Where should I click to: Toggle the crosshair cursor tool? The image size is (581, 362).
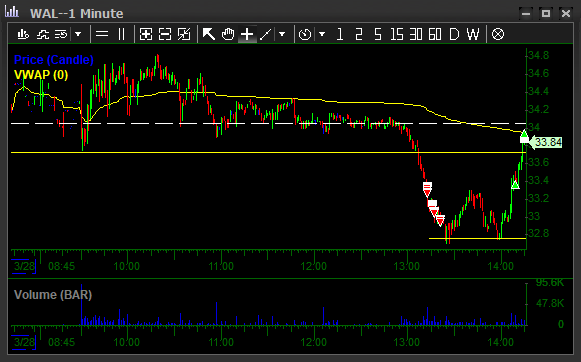tap(247, 34)
